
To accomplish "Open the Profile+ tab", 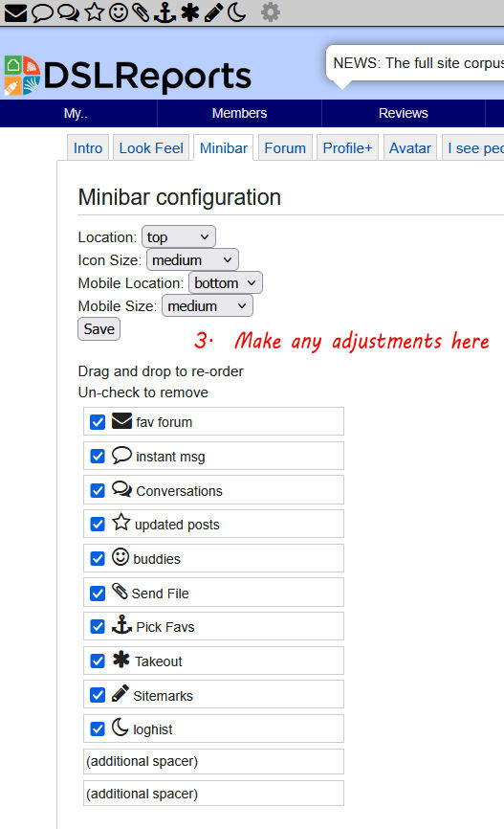I will (x=347, y=148).
